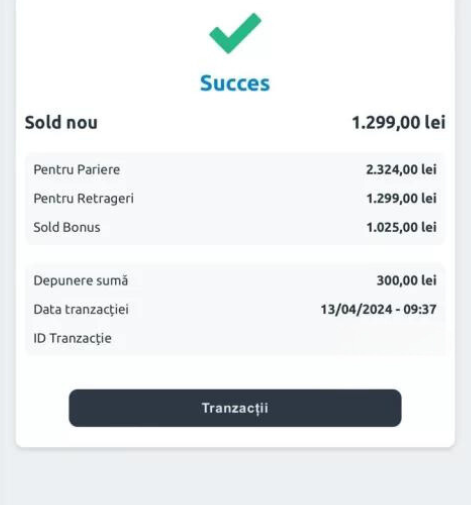The image size is (471, 505).
Task: Open the Tranzacții button
Action: [235, 408]
